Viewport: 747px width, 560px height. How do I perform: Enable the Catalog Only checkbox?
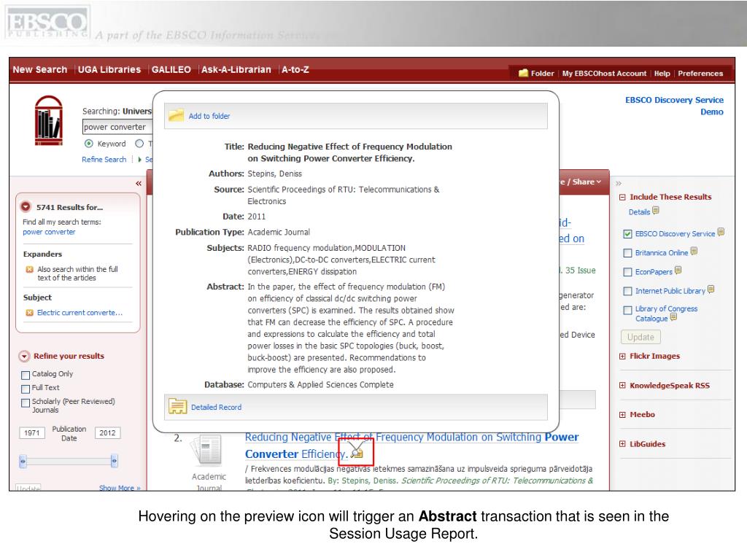[26, 375]
